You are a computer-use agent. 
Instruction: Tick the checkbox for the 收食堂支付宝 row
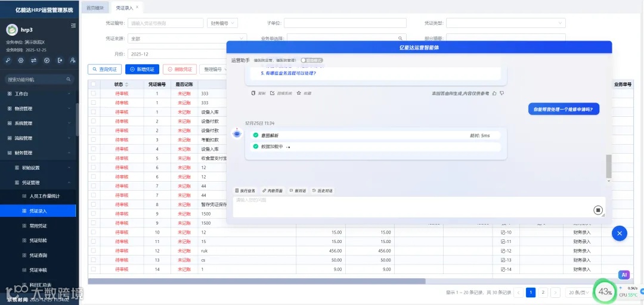[x=94, y=158]
